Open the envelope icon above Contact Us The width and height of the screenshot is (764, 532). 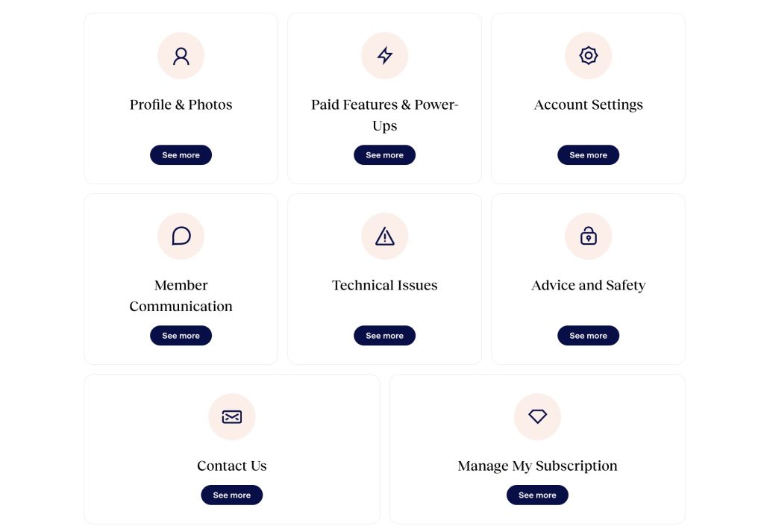pyautogui.click(x=231, y=417)
